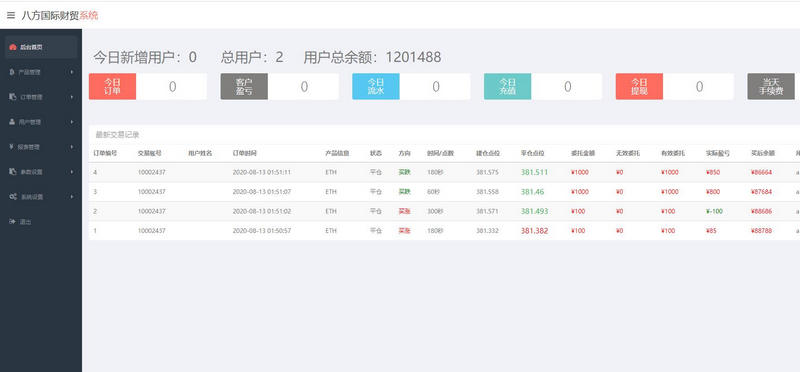
Task: Click the ¥850 profit value
Action: click(x=713, y=172)
